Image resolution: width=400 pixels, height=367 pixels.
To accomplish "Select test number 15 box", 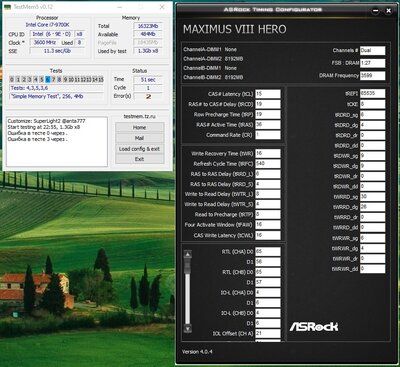I will 101,79.
